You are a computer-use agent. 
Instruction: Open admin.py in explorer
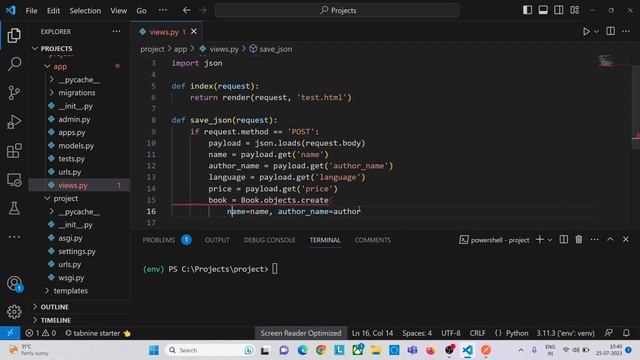pos(80,119)
